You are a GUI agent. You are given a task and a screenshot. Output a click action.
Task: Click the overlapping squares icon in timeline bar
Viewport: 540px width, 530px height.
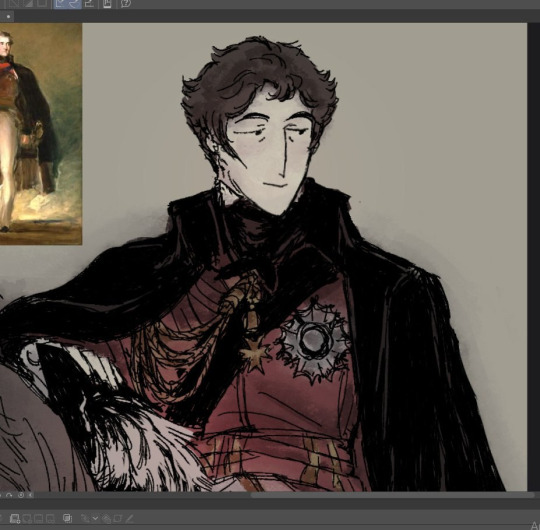point(68,518)
